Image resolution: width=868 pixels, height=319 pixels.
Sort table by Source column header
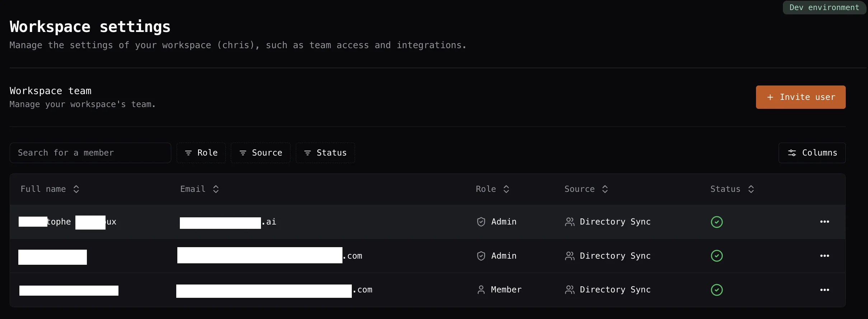tap(586, 189)
